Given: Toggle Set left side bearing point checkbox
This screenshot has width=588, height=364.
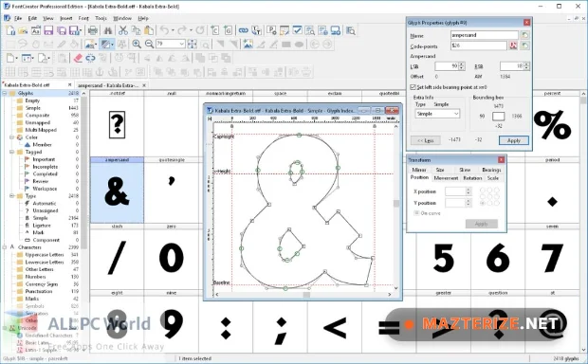Looking at the screenshot, I should [x=413, y=87].
